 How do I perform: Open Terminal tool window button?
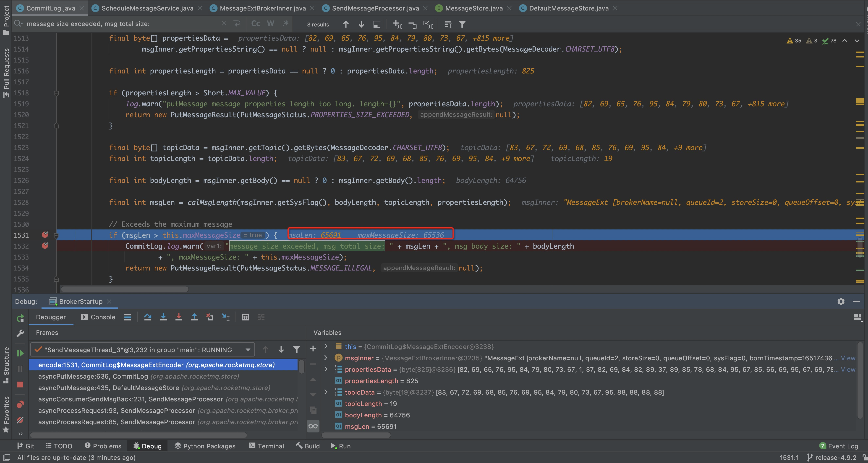(267, 446)
